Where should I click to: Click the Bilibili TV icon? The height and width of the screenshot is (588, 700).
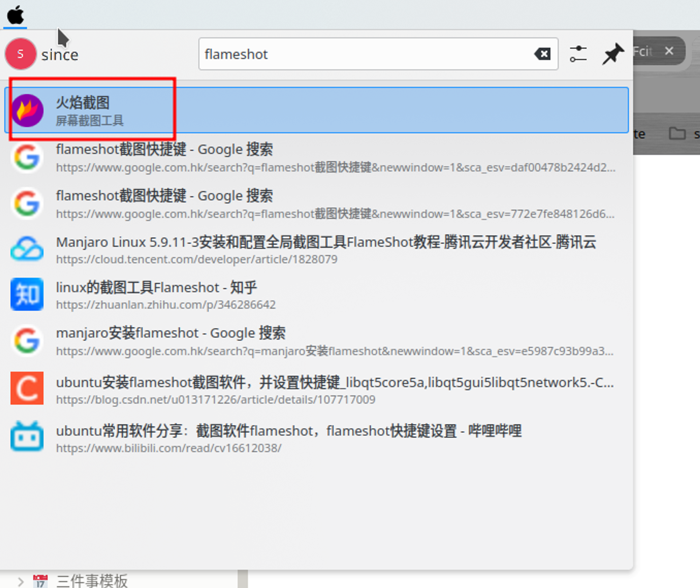coord(27,436)
